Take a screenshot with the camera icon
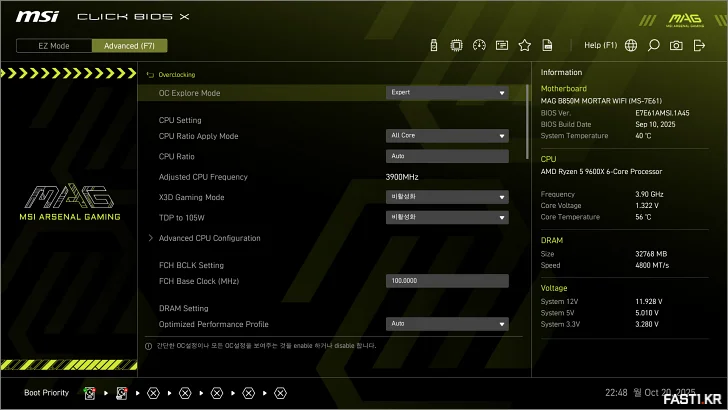This screenshot has height=410, width=728. pyautogui.click(x=676, y=45)
